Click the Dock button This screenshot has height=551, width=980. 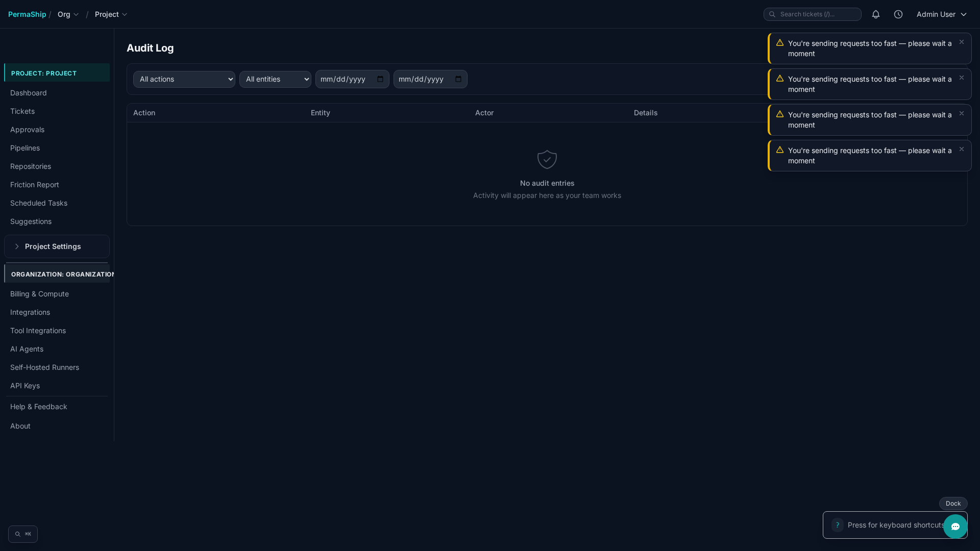953,504
